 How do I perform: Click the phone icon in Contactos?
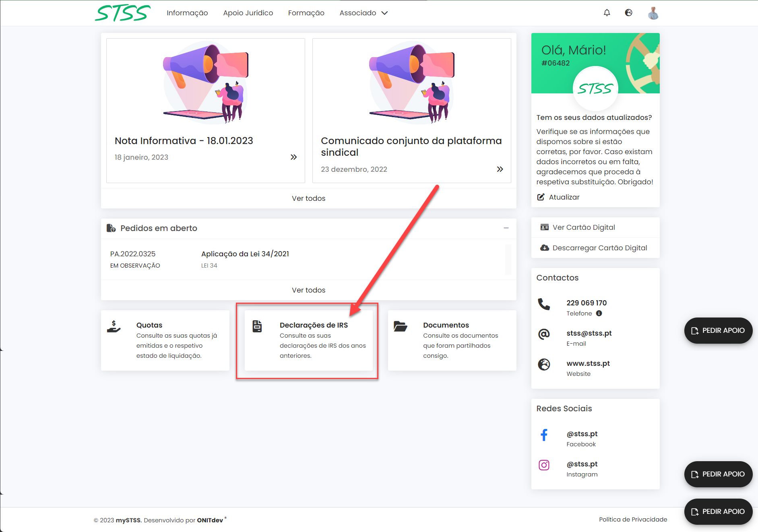[x=544, y=304]
